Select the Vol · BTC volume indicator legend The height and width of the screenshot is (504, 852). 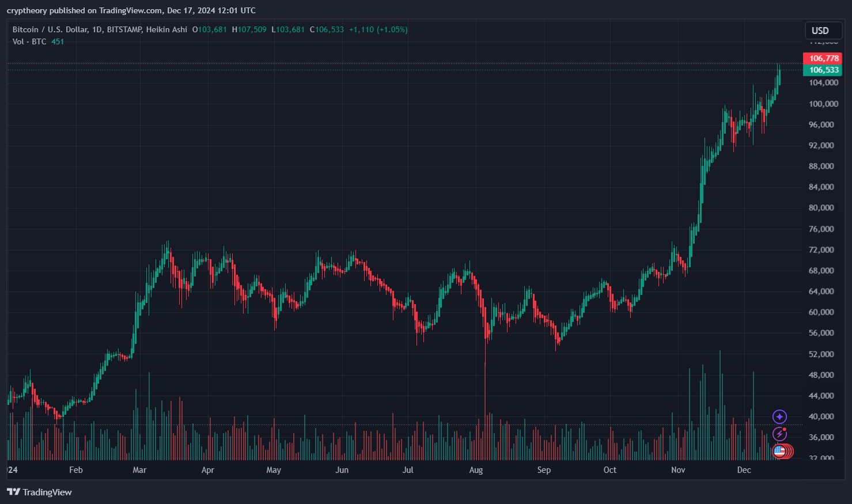[x=29, y=41]
